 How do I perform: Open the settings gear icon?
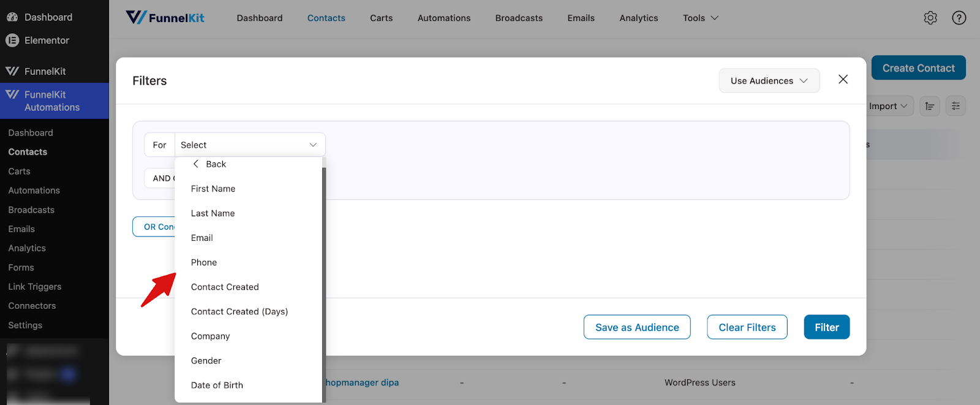(930, 18)
